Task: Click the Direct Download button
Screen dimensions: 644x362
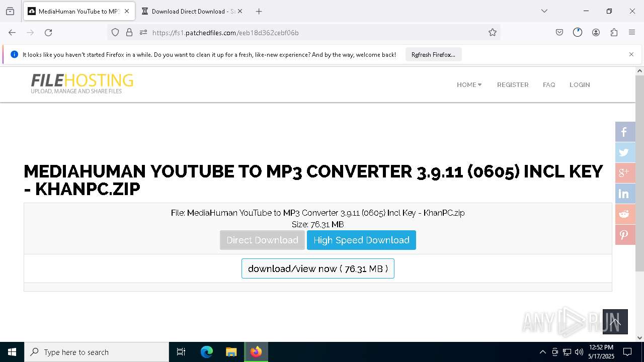Action: (262, 240)
